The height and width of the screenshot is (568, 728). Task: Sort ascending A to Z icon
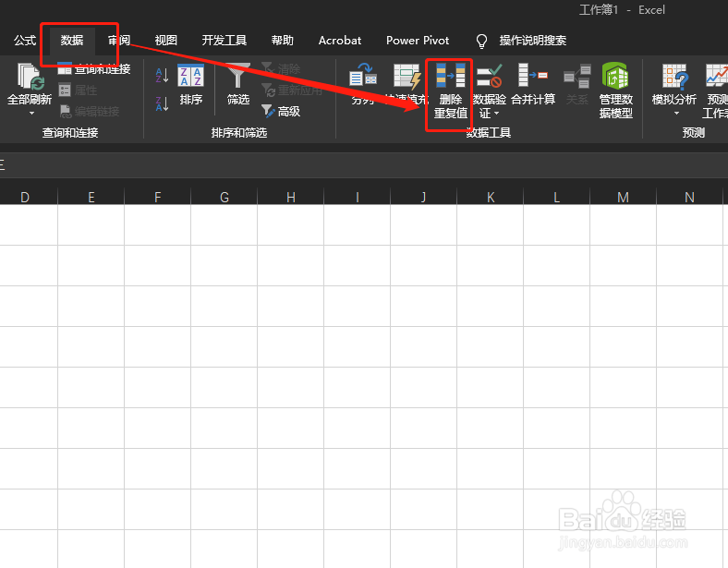pos(162,75)
